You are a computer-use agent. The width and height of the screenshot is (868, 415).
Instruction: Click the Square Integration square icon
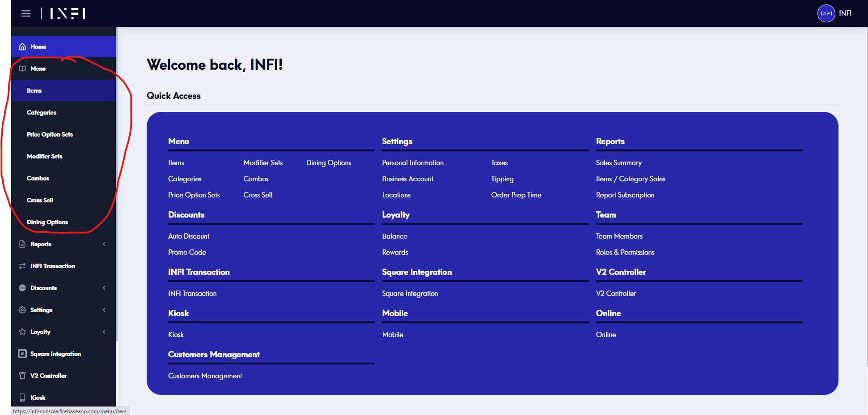pos(22,354)
